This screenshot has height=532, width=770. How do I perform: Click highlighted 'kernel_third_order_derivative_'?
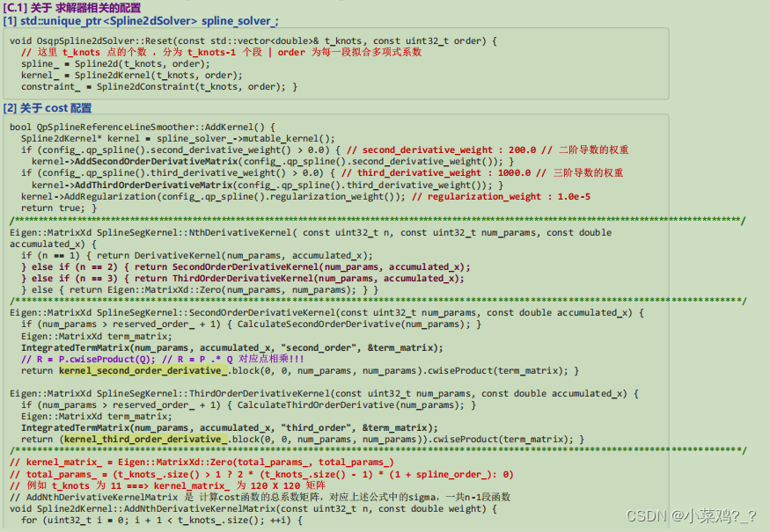click(145, 440)
